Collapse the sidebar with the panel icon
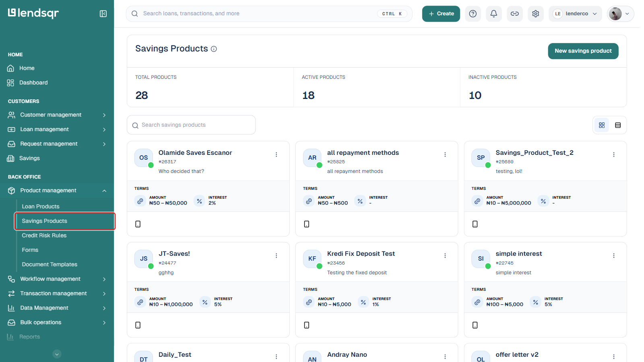 point(103,14)
